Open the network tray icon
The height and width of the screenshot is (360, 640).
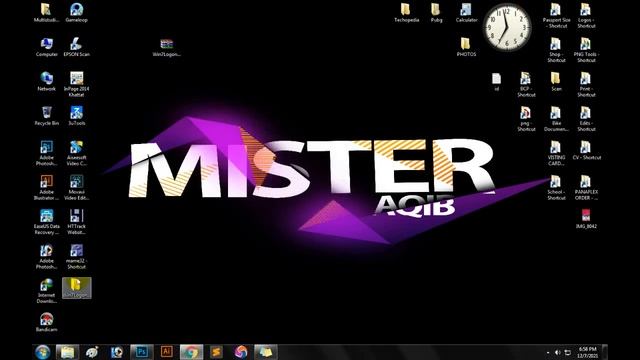coord(568,353)
